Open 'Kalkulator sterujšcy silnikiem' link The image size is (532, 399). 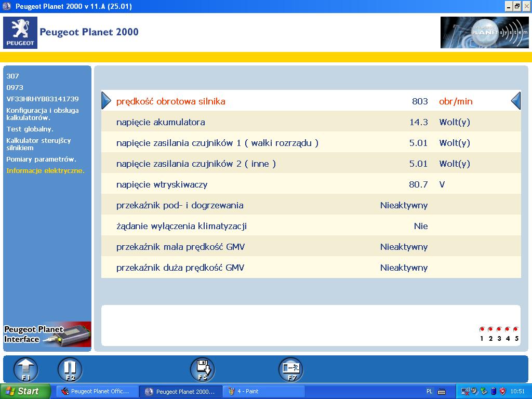click(x=38, y=144)
